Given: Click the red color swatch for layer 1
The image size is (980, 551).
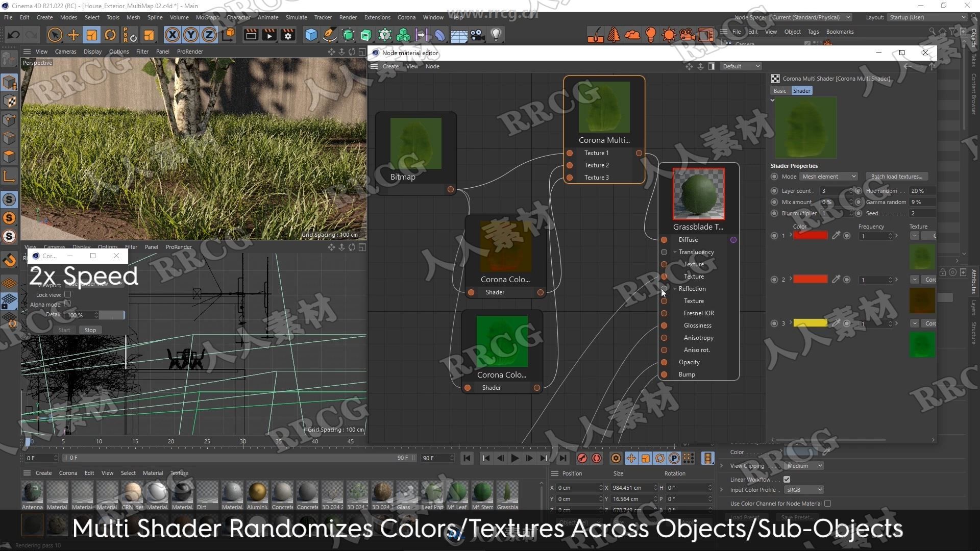Looking at the screenshot, I should coord(810,235).
